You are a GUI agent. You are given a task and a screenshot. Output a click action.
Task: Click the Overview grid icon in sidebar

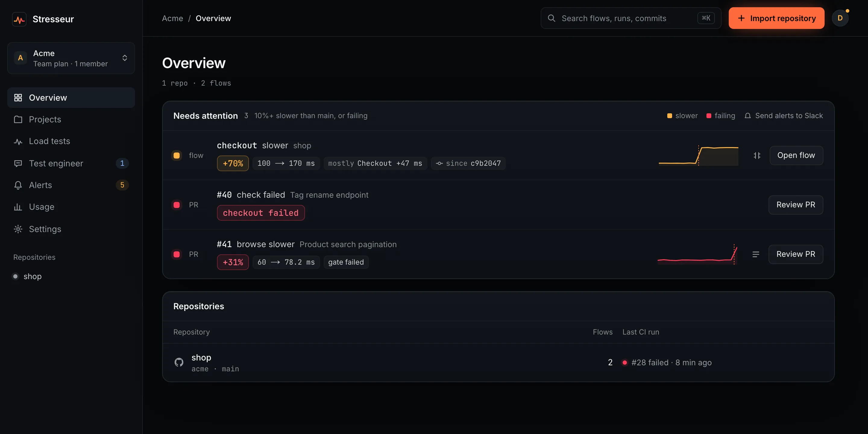(18, 98)
